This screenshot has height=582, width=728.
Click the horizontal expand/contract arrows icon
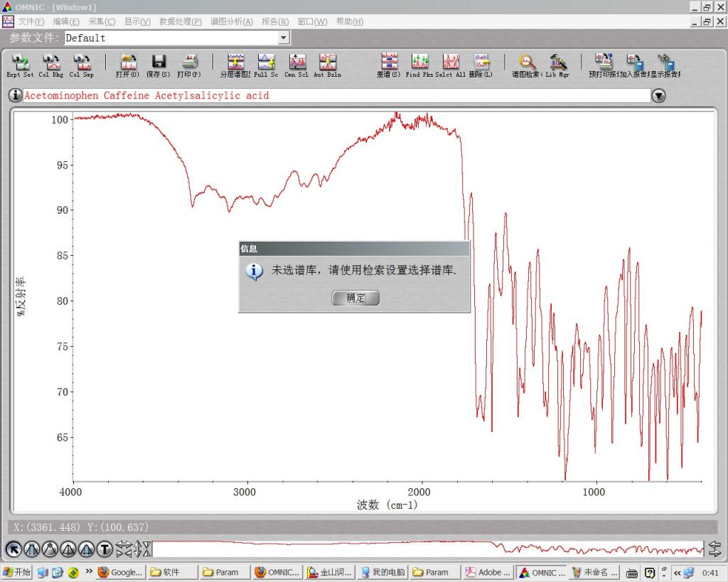point(124,549)
